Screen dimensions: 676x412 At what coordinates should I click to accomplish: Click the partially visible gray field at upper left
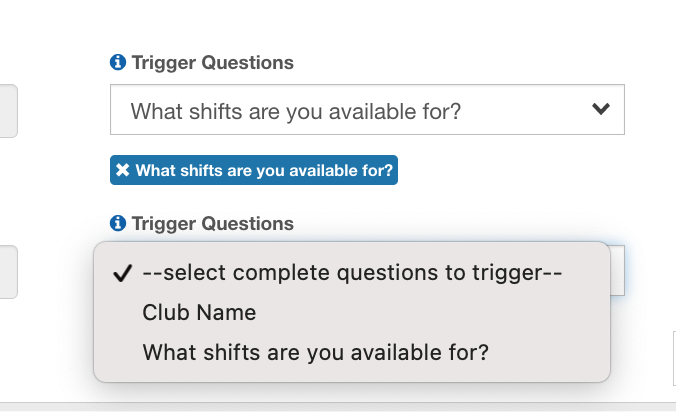click(x=8, y=111)
